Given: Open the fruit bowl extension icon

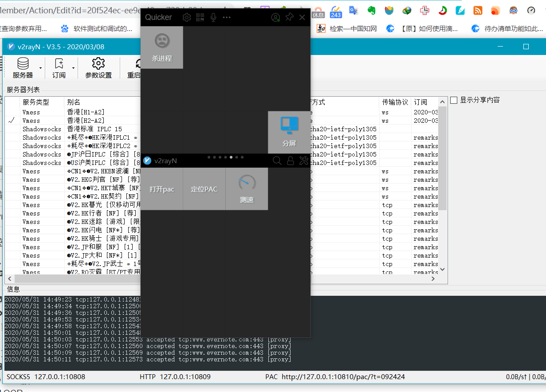Looking at the screenshot, I should [x=389, y=10].
